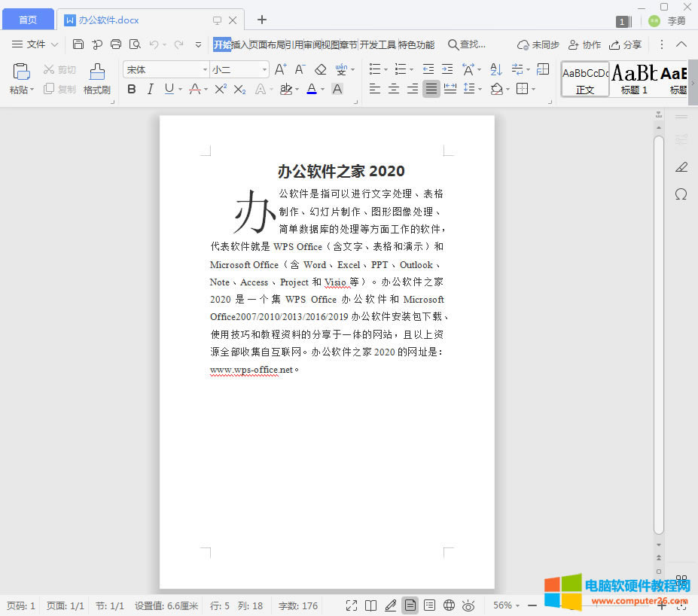Click the Clear Formatting eraser icon
This screenshot has height=616, width=698.
tap(320, 69)
